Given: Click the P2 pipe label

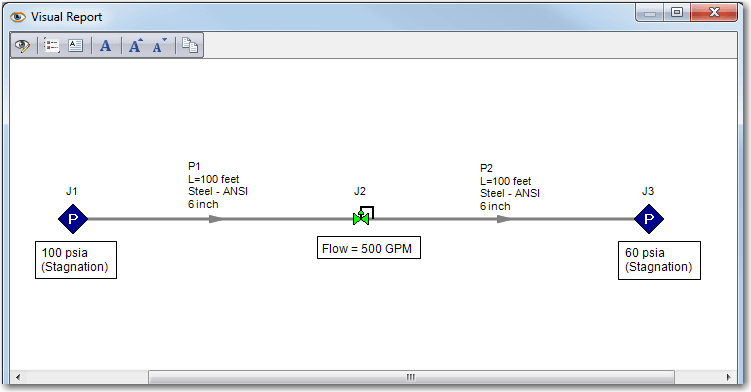Looking at the screenshot, I should (486, 168).
